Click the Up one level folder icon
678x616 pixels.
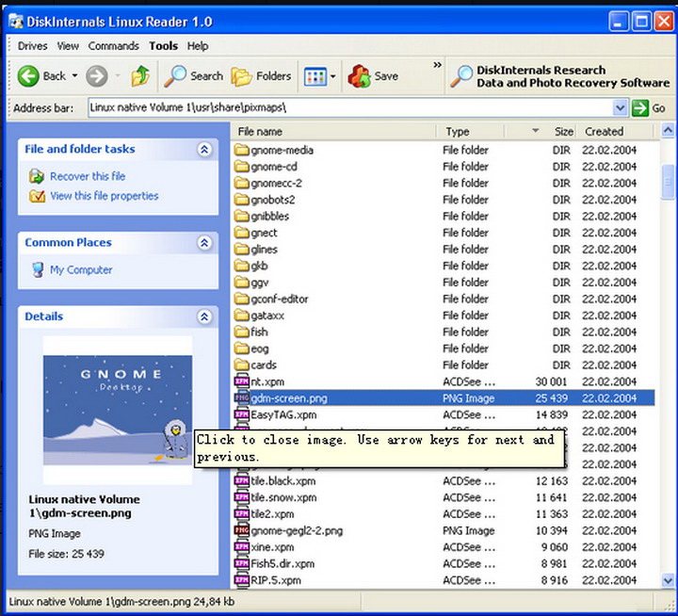[x=140, y=76]
